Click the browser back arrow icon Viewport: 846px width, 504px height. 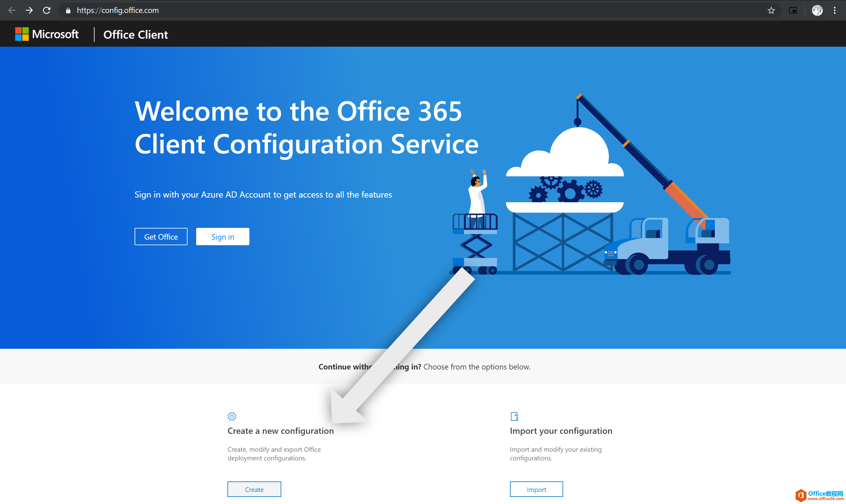pos(11,10)
